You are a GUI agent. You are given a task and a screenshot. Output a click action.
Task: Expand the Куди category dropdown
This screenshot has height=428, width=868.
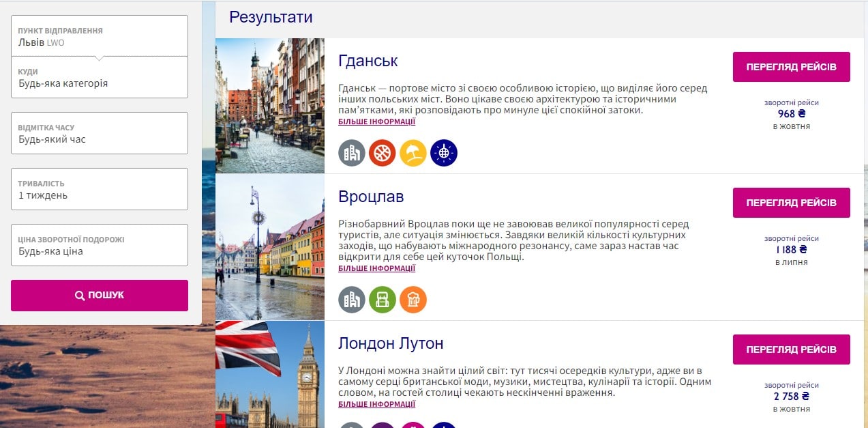point(100,78)
